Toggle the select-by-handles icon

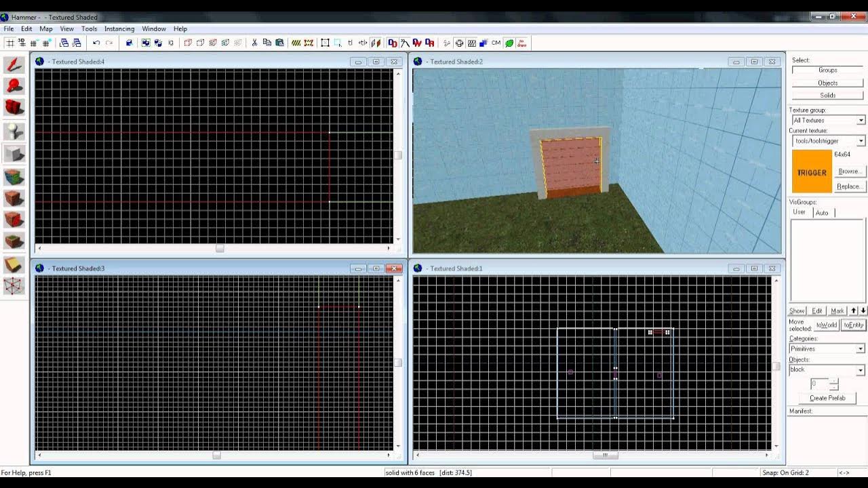pyautogui.click(x=325, y=43)
